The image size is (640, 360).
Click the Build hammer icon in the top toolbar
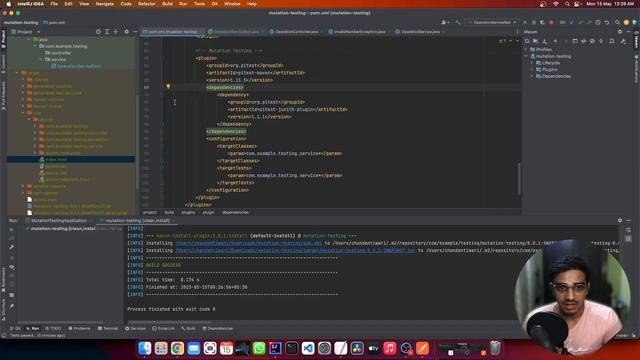click(458, 22)
